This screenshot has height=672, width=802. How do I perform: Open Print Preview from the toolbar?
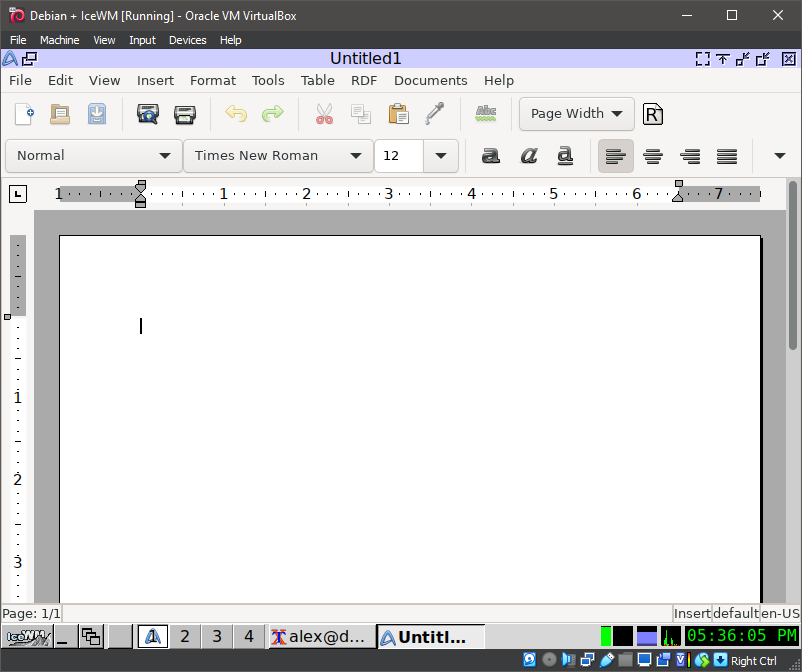click(x=148, y=114)
